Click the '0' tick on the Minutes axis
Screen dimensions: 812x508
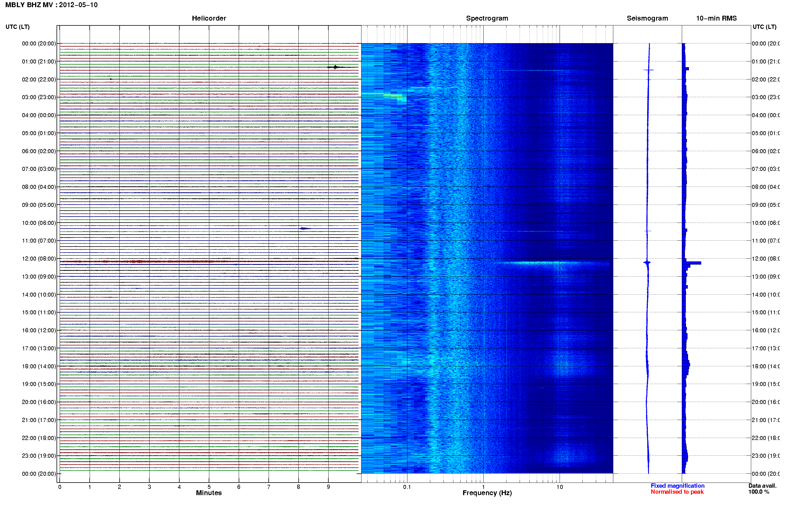coord(60,487)
